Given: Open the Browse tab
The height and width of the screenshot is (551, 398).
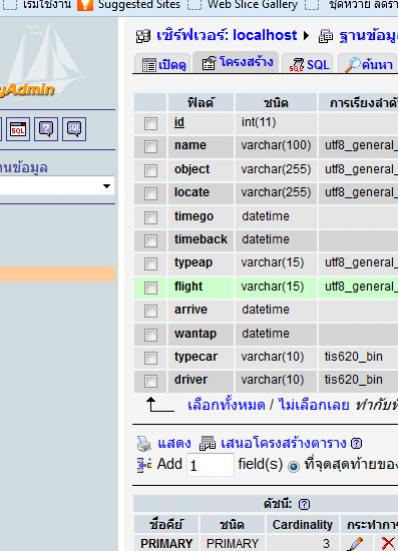Looking at the screenshot, I should 164,65.
